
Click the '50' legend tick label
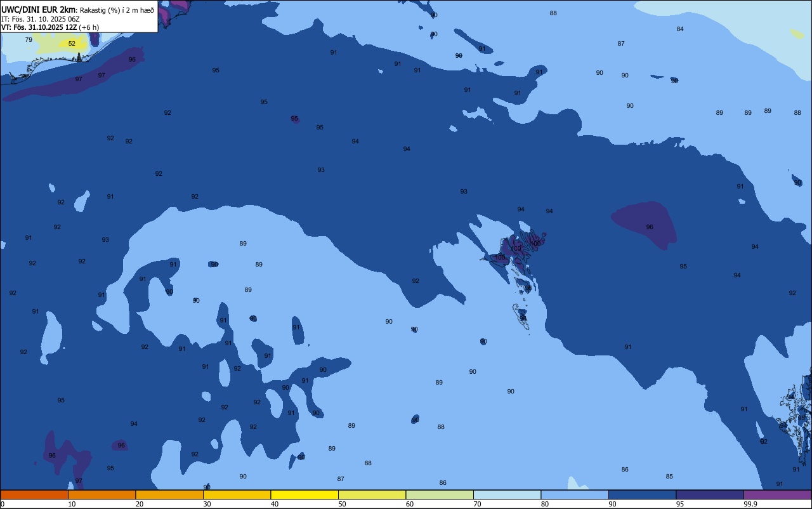pyautogui.click(x=342, y=504)
